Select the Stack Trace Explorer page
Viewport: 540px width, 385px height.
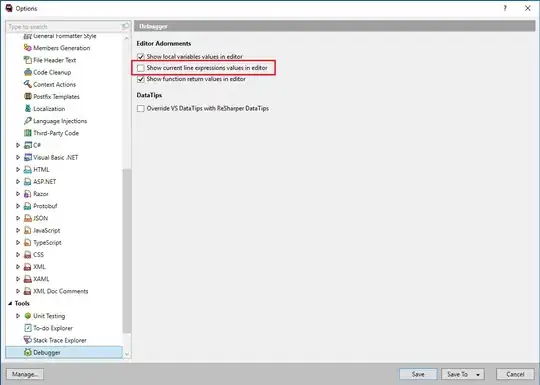(x=60, y=340)
